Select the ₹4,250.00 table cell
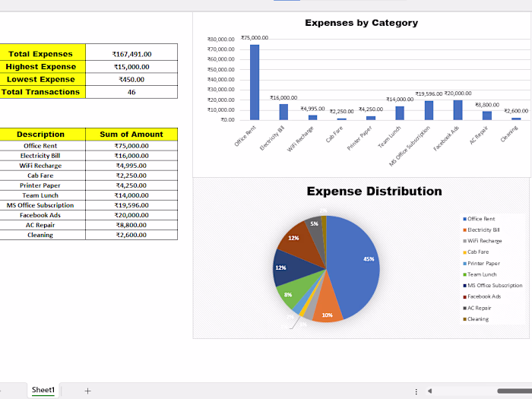 click(131, 185)
